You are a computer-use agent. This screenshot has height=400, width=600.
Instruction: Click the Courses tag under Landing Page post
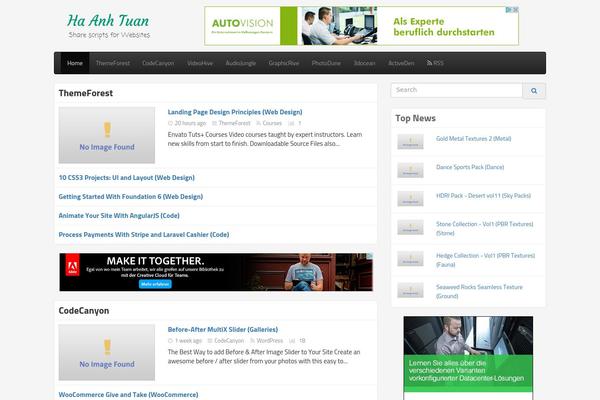tap(272, 123)
